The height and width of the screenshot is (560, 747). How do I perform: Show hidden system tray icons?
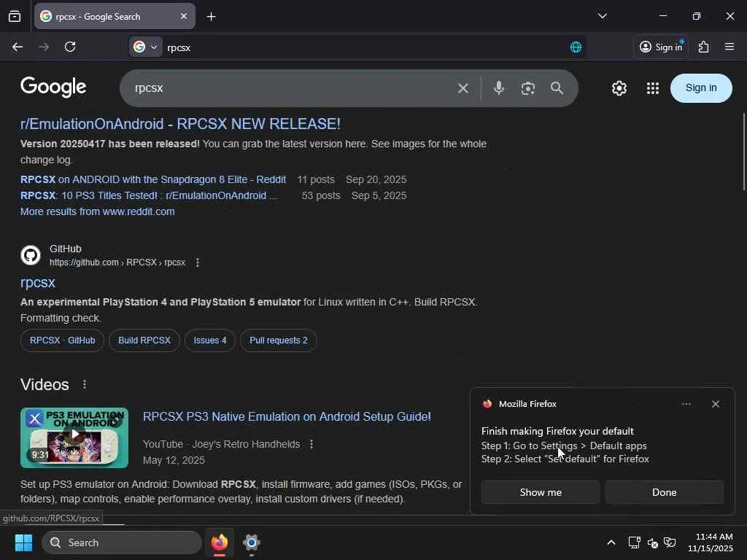[x=611, y=542]
